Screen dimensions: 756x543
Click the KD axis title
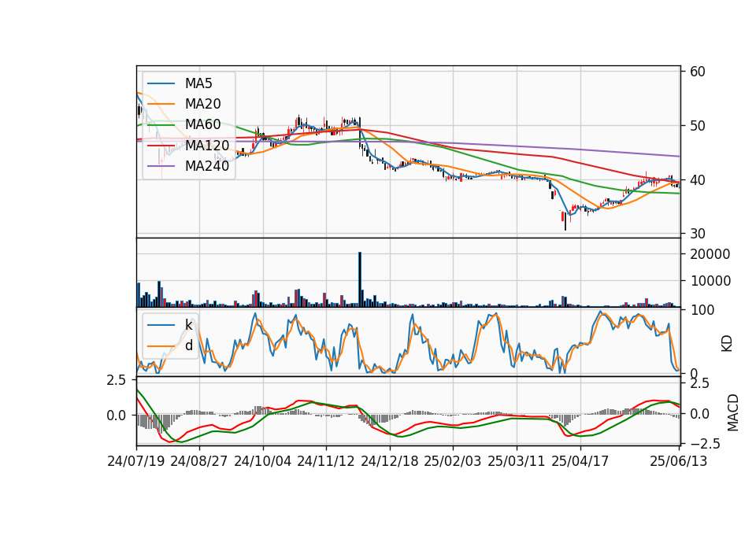point(727,344)
